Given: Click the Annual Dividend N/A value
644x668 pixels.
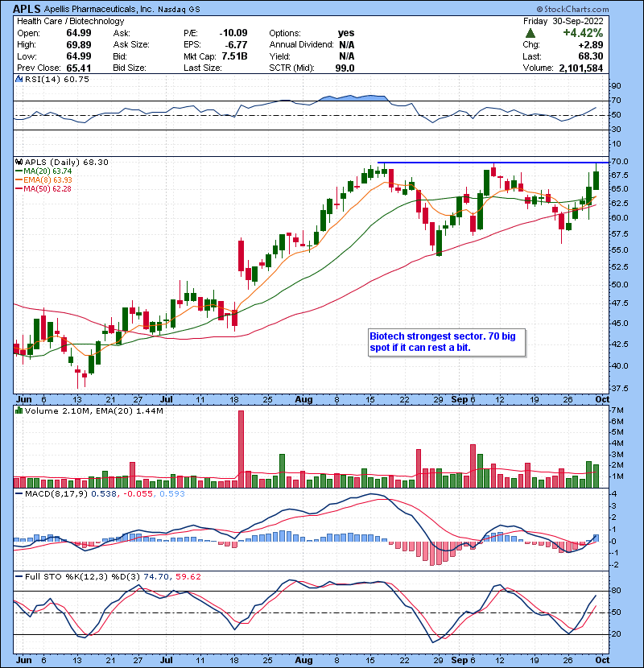Looking at the screenshot, I should 347,44.
